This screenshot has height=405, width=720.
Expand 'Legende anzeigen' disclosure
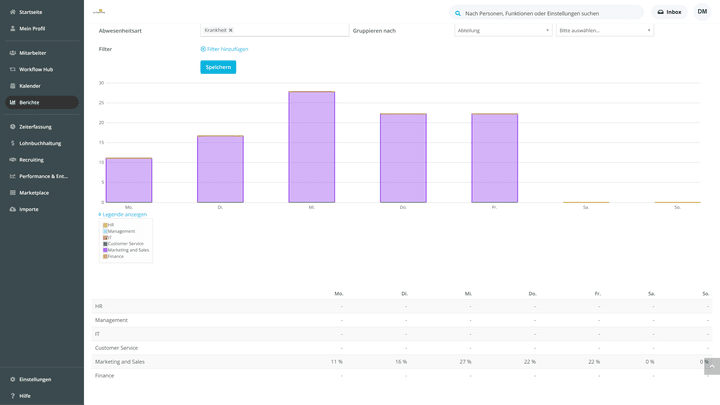pyautogui.click(x=123, y=214)
